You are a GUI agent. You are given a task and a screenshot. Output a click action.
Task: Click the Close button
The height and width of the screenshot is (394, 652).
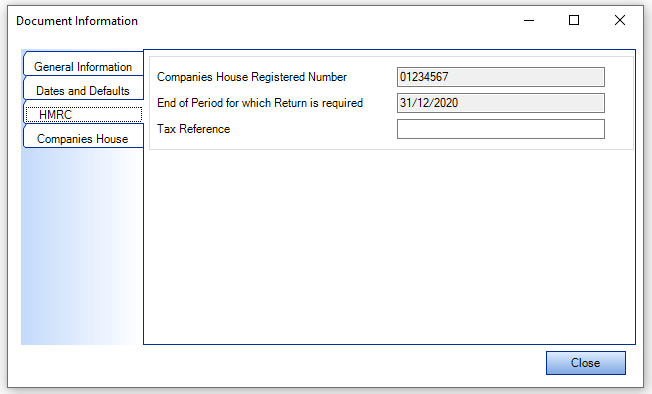pyautogui.click(x=585, y=363)
